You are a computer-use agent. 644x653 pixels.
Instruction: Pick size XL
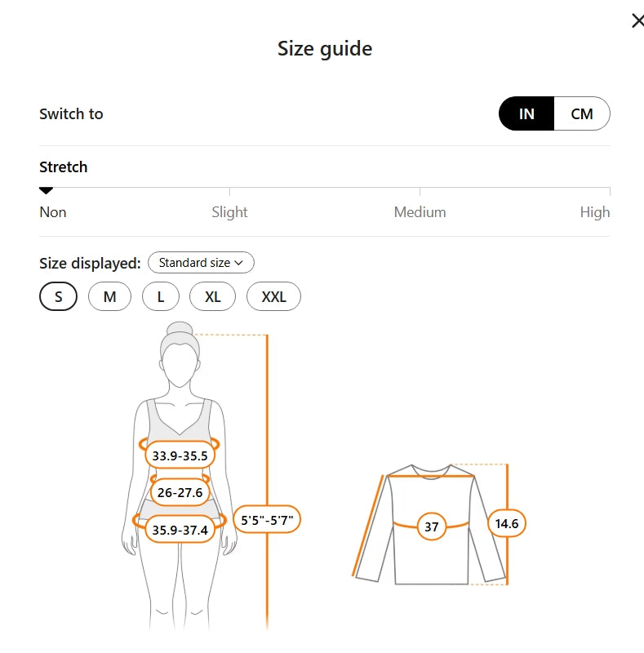pos(212,296)
